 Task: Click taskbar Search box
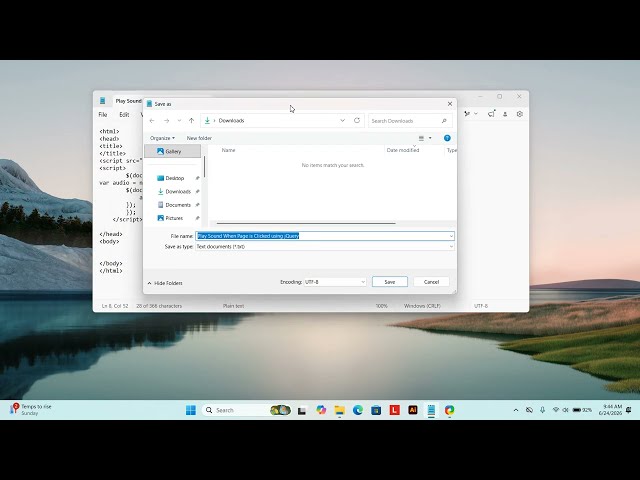click(247, 410)
